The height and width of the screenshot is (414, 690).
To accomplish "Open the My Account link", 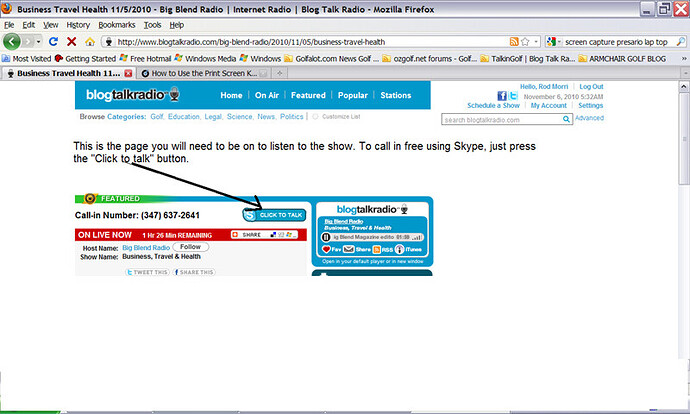I will tap(548, 106).
